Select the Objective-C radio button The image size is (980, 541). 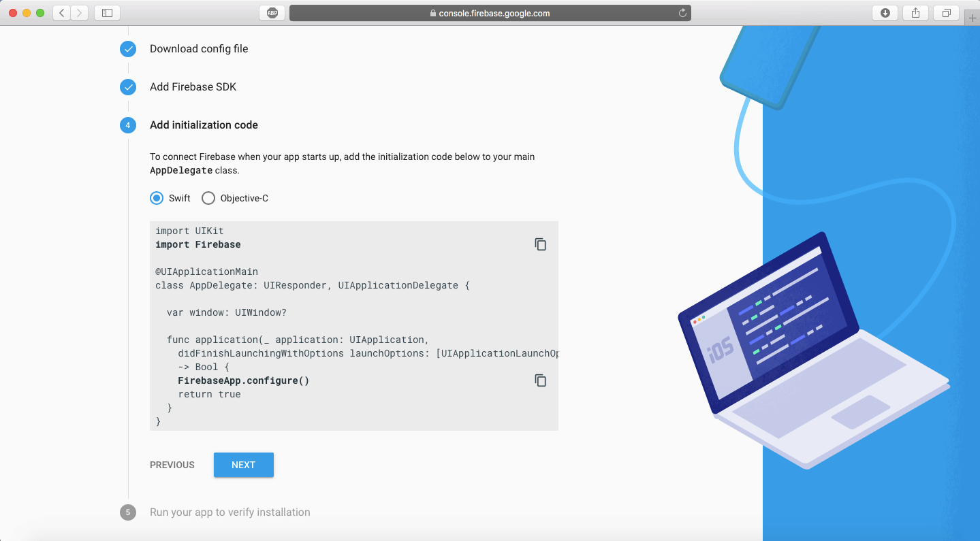click(x=208, y=198)
